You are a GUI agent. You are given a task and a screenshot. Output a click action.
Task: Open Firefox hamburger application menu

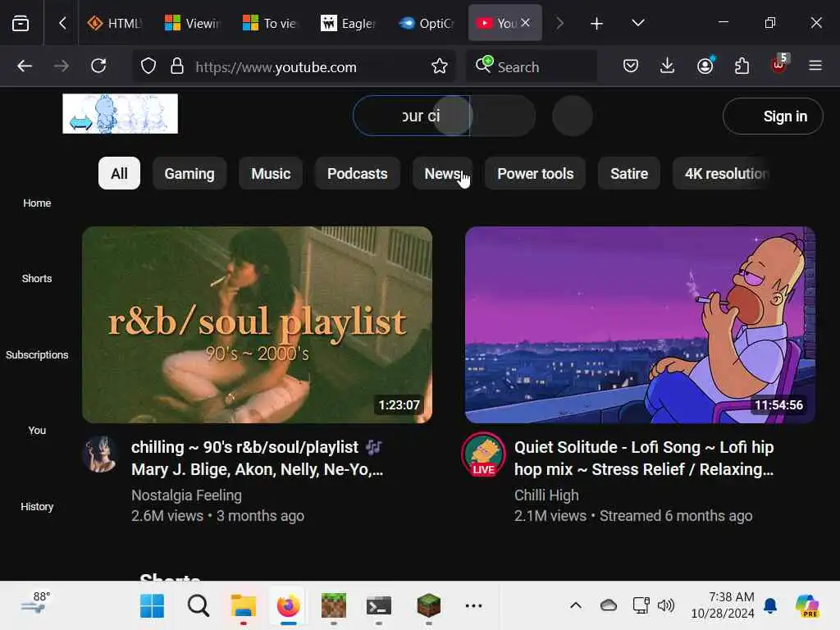click(x=815, y=66)
